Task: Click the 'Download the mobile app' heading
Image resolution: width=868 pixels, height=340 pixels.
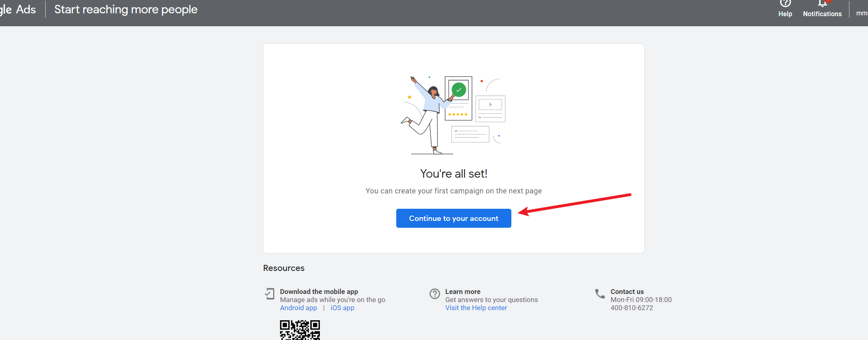Action: [319, 292]
